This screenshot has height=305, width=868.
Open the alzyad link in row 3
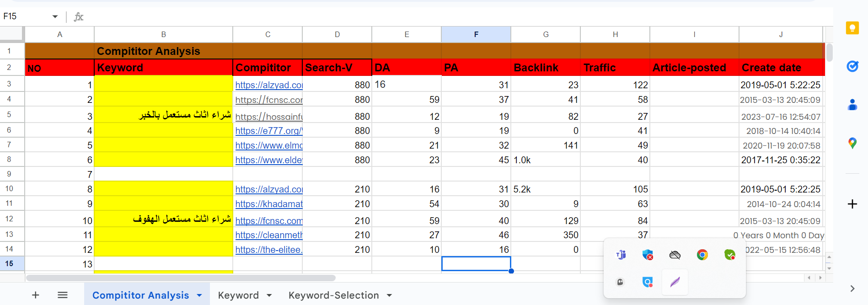click(x=269, y=85)
